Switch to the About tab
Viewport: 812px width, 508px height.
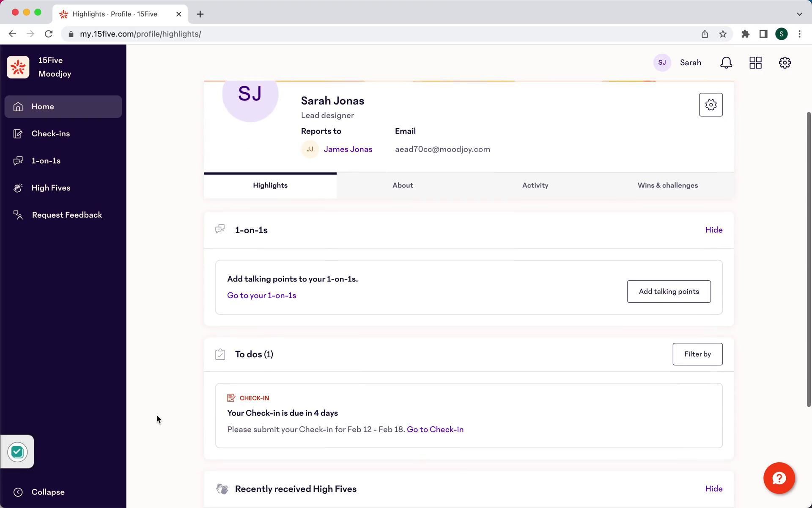click(402, 185)
